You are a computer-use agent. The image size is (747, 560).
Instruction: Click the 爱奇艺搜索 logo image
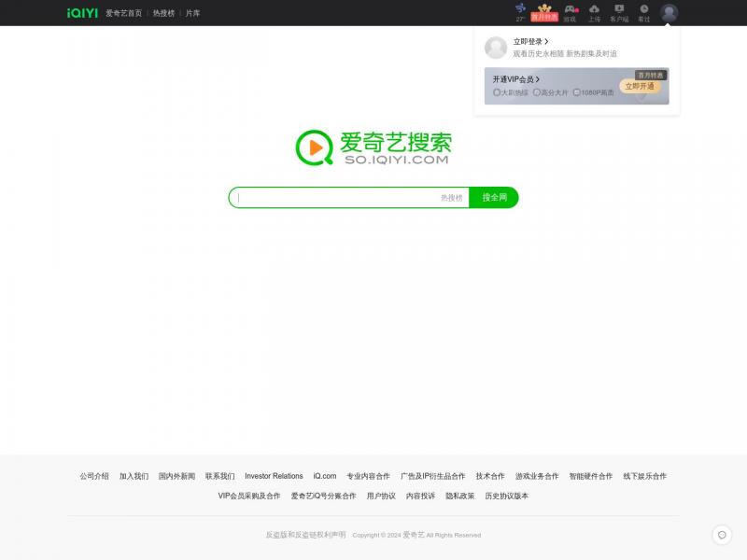(x=373, y=147)
